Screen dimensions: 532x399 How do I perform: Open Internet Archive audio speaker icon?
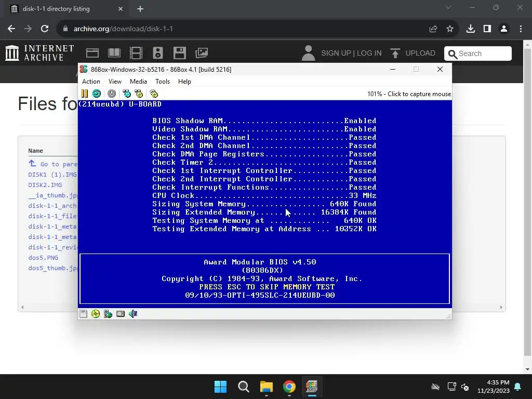coord(158,53)
